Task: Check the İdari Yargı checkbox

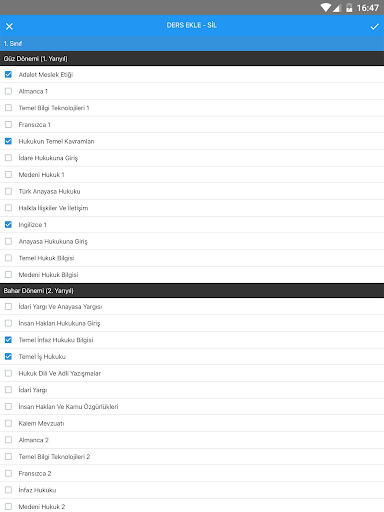Action: (x=8, y=390)
